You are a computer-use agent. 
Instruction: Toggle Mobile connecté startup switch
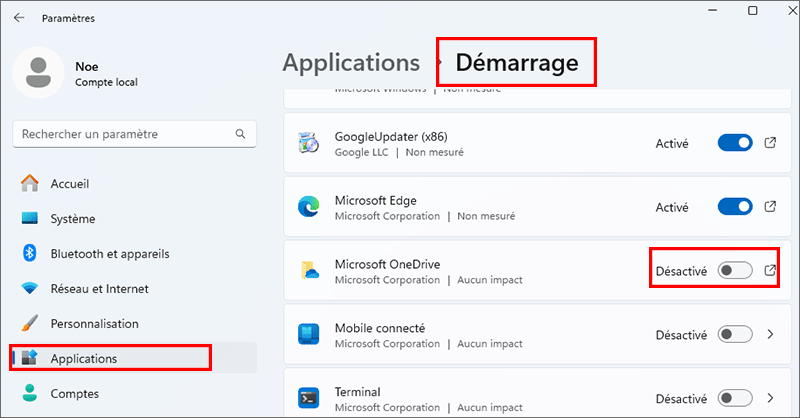coord(735,334)
